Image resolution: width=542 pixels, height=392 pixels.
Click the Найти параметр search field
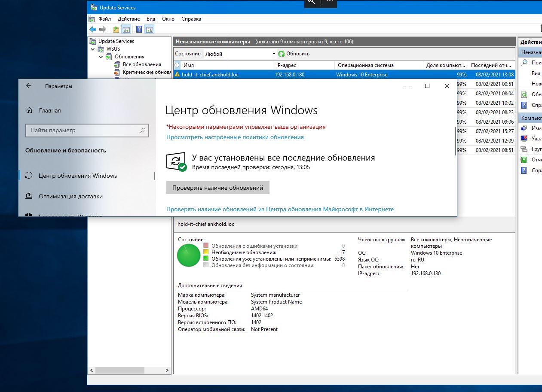tap(84, 131)
